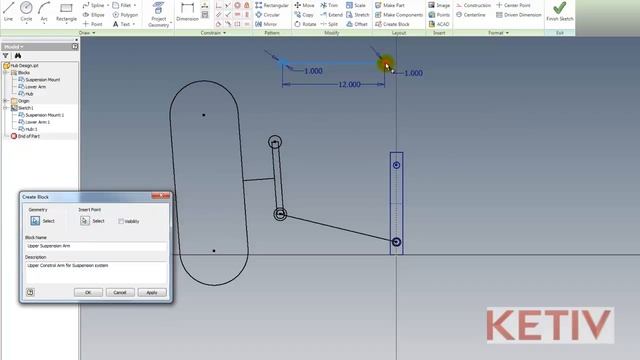640x360 pixels.
Task: Click the Block Name field
Action: point(96,246)
